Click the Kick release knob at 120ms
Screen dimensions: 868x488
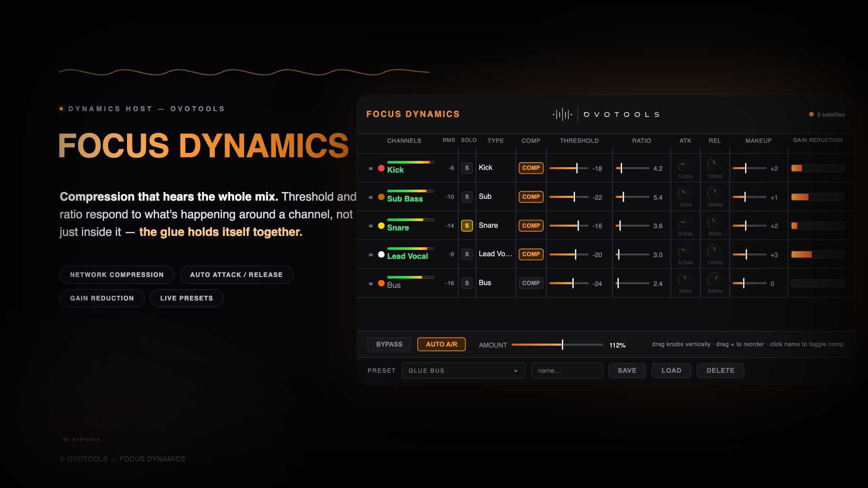[x=714, y=165]
